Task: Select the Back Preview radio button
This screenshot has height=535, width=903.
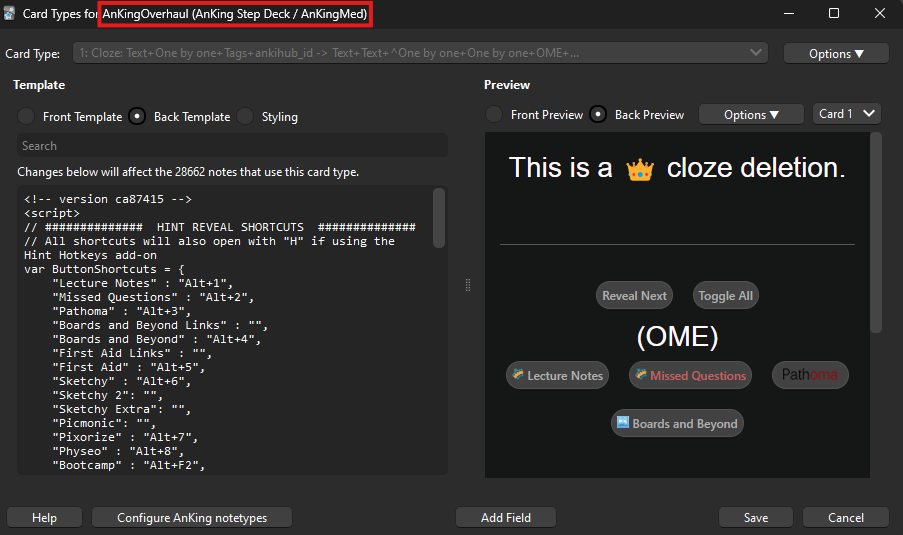Action: pos(598,114)
